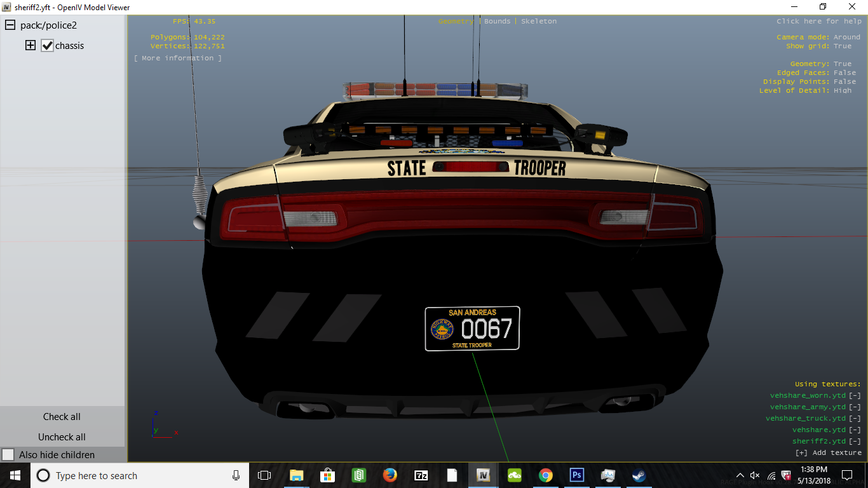Open network settings from the tray icon
Image resolution: width=868 pixels, height=488 pixels.
point(771,475)
